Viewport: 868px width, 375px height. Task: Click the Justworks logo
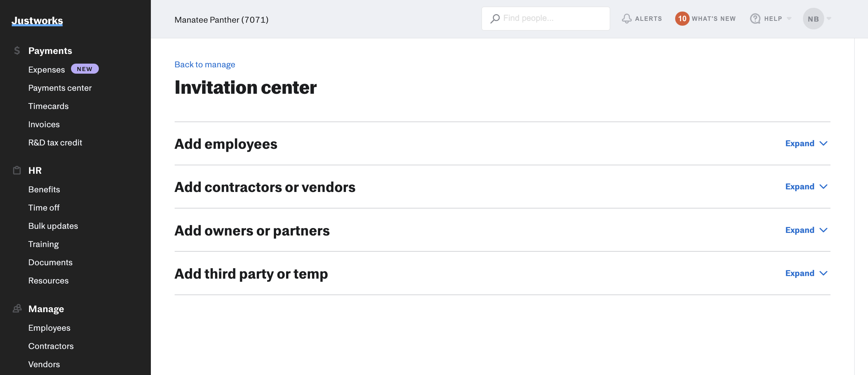click(37, 21)
